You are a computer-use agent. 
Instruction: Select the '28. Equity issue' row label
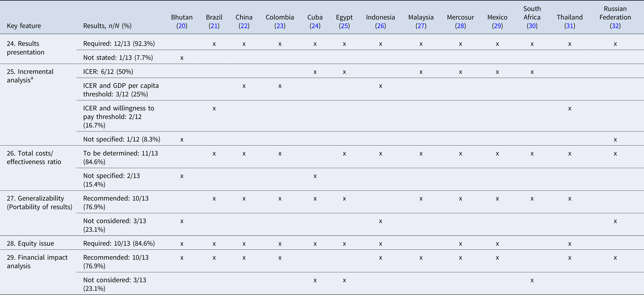tap(30, 243)
